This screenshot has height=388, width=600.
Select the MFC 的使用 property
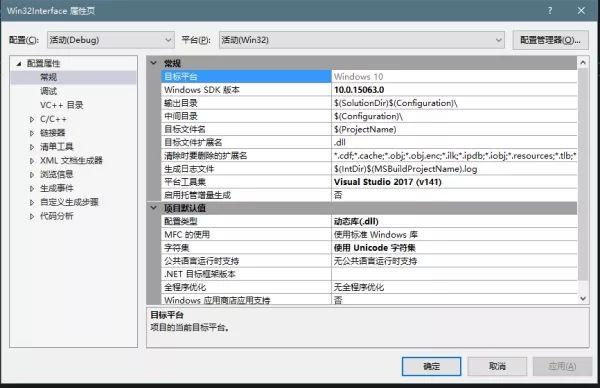(x=246, y=235)
